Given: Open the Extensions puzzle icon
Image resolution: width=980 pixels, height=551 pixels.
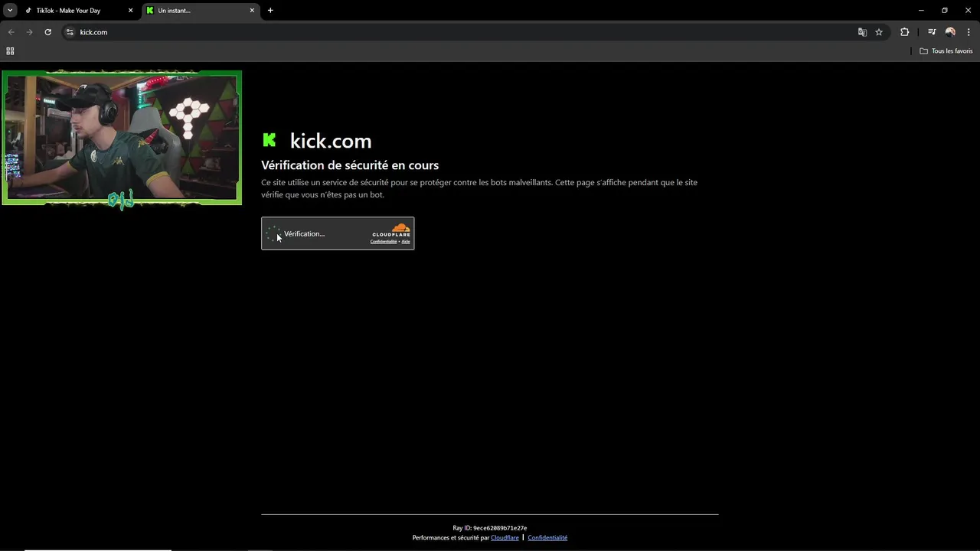Looking at the screenshot, I should [x=905, y=32].
